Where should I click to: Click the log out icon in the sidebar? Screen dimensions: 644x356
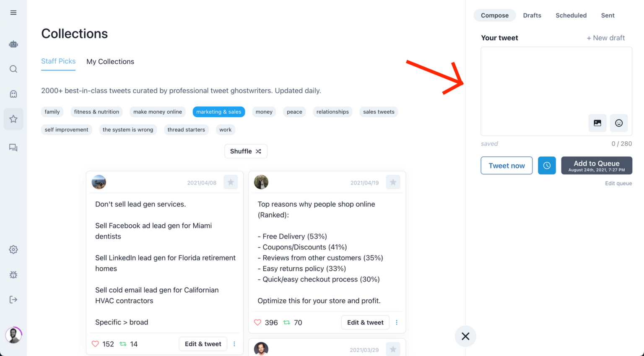(x=13, y=299)
